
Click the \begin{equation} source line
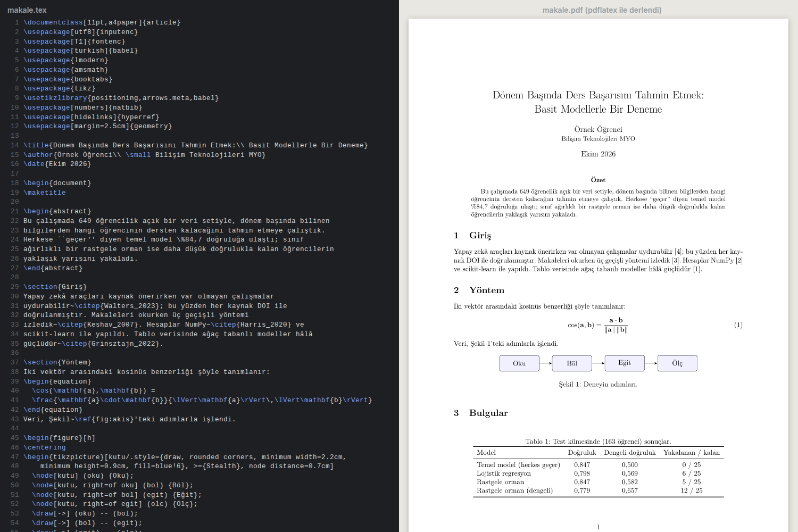57,381
